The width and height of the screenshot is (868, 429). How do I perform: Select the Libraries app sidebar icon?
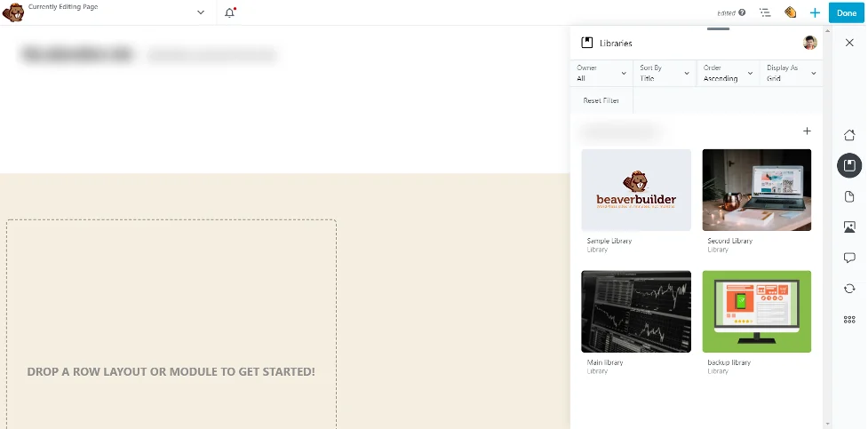[849, 165]
